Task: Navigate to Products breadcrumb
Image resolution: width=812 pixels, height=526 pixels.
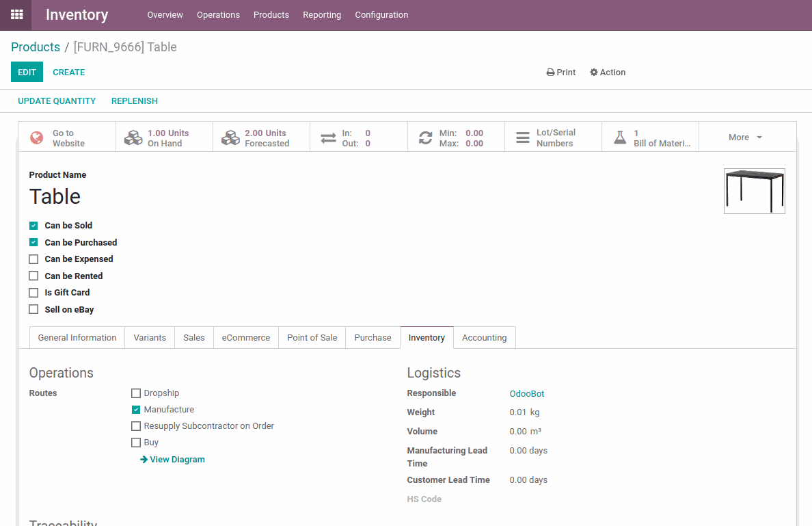Action: [x=36, y=47]
